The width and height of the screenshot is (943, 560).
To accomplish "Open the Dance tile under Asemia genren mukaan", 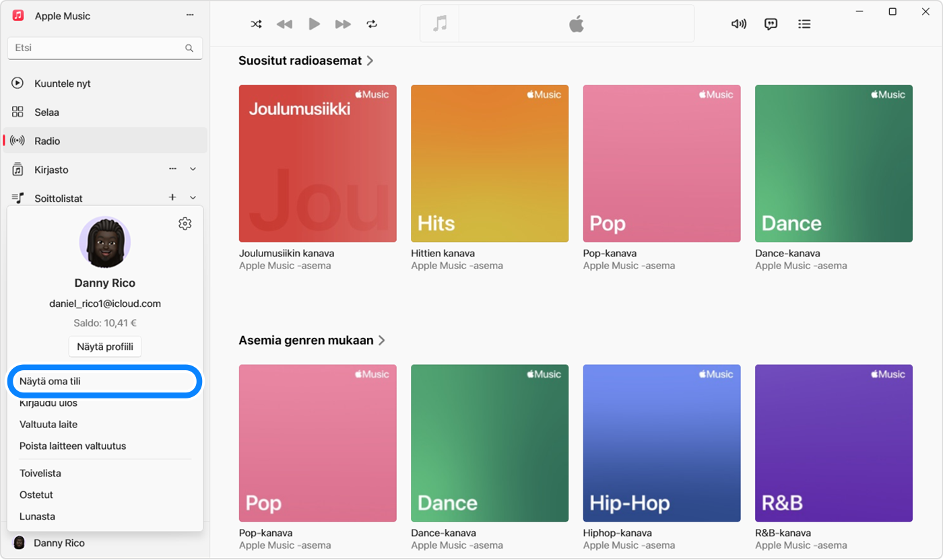I will (x=490, y=444).
